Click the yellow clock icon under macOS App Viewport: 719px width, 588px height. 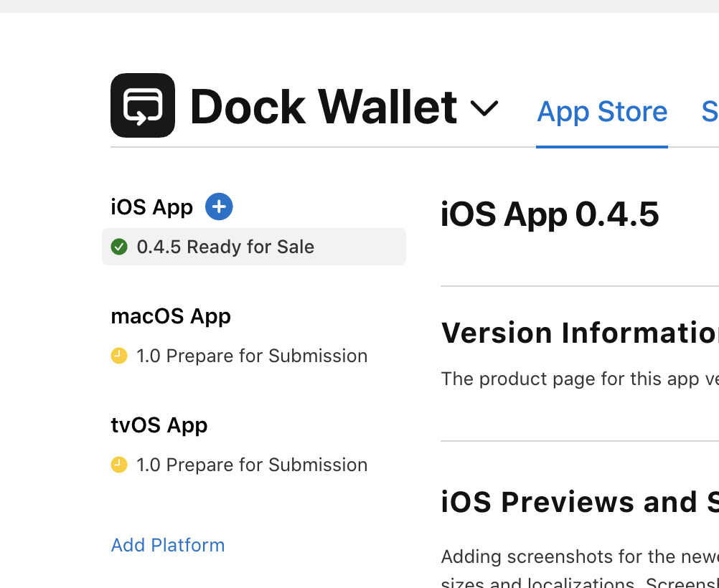119,356
